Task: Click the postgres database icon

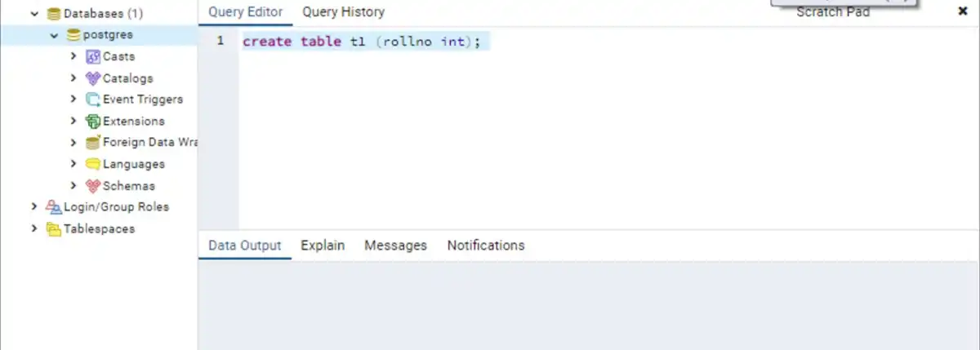Action: (73, 35)
